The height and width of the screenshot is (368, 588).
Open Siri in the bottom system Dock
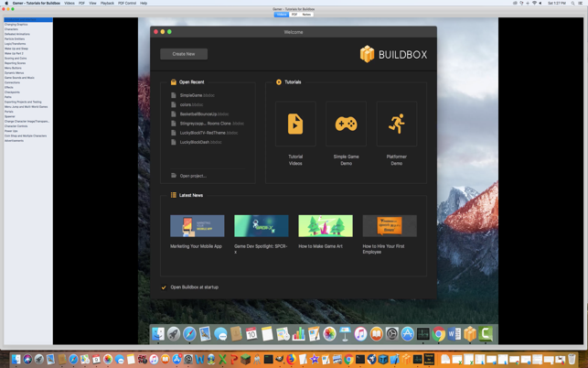27,360
